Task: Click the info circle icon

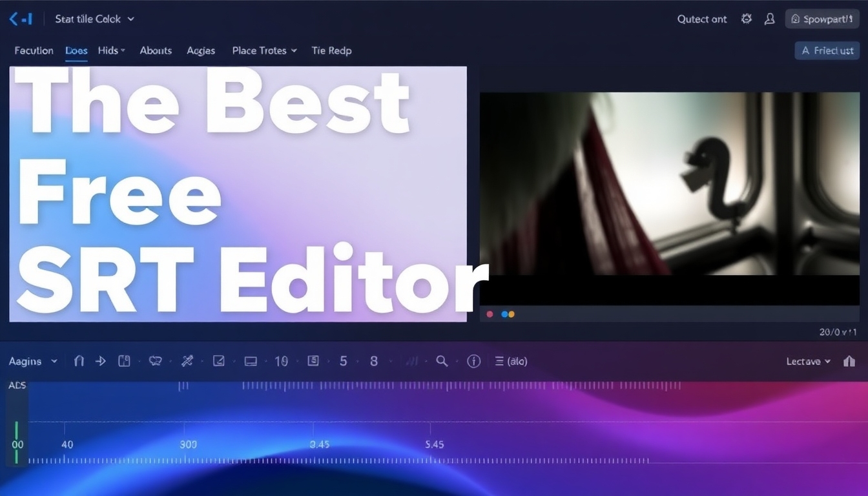Action: [474, 362]
